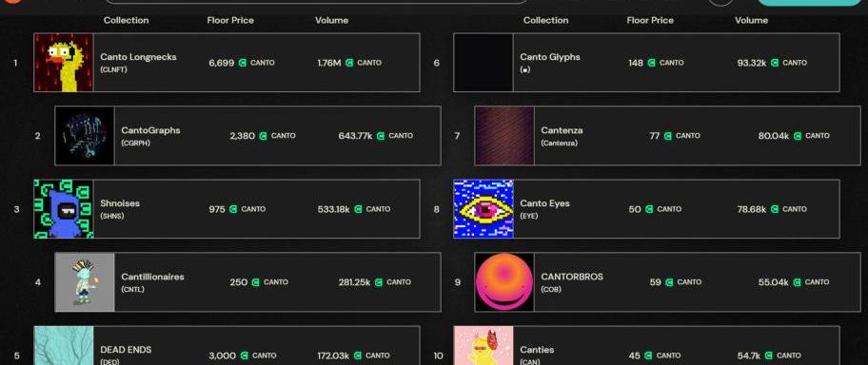Select the Canties yellow character thumbnail

483,346
